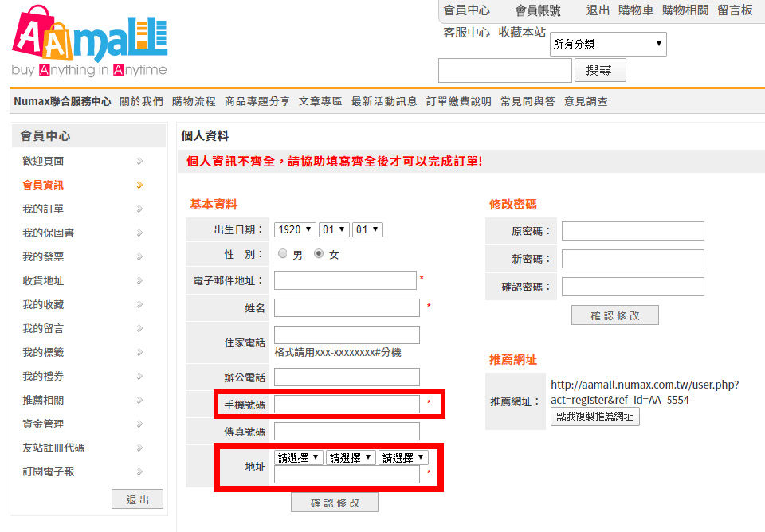Click the 新密碼 input field
Image resolution: width=765 pixels, height=532 pixels.
point(633,259)
